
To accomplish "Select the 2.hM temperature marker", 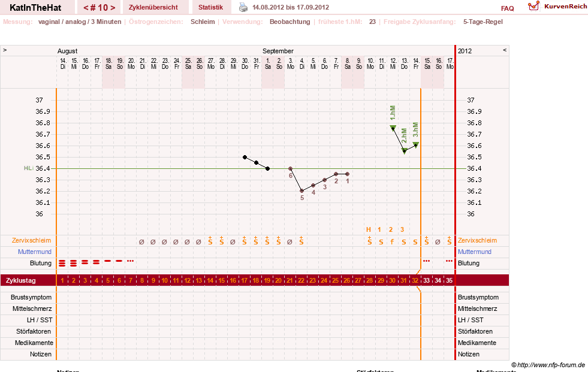I will tap(404, 150).
